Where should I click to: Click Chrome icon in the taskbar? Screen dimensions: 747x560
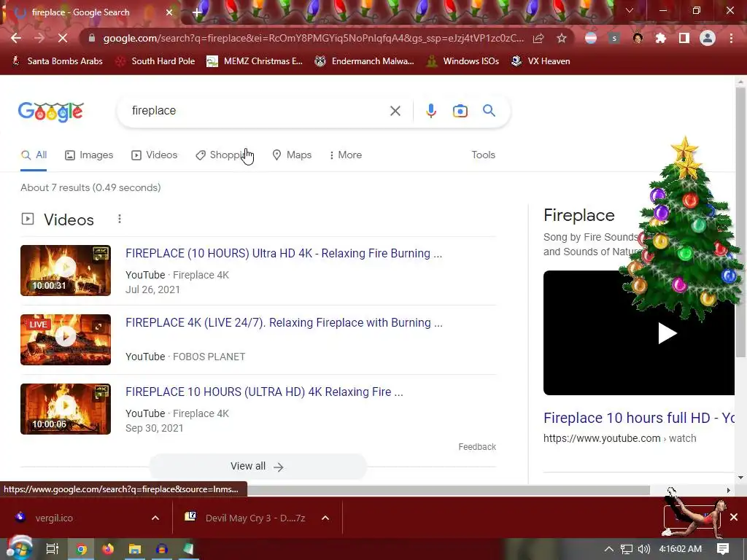81,549
